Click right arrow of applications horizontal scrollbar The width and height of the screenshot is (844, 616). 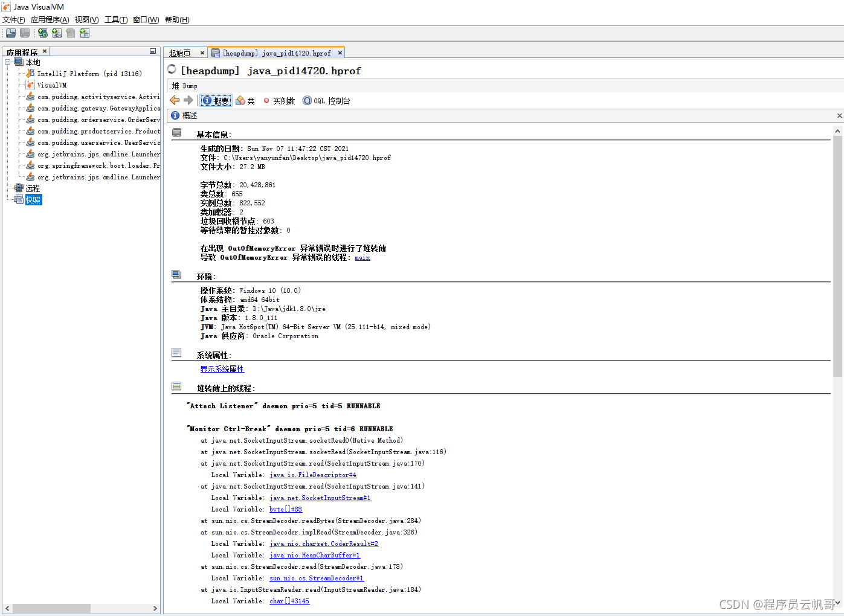point(155,608)
